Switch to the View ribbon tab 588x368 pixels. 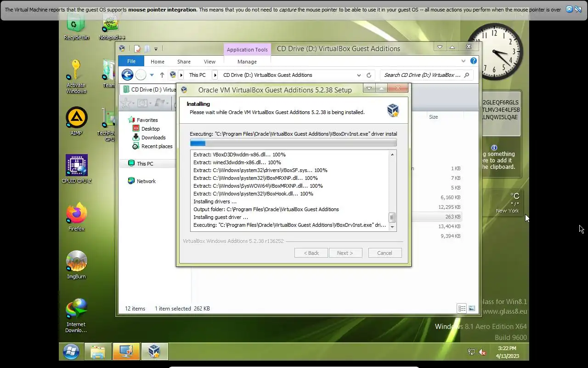point(209,62)
